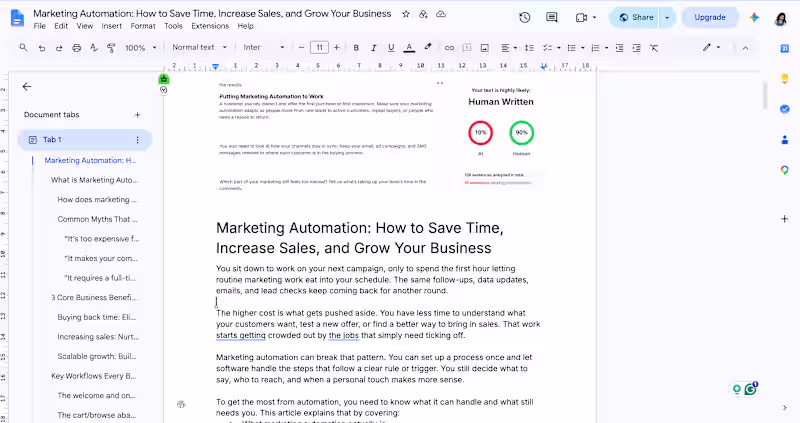Toggle italic formatting
The width and height of the screenshot is (800, 423).
click(373, 47)
